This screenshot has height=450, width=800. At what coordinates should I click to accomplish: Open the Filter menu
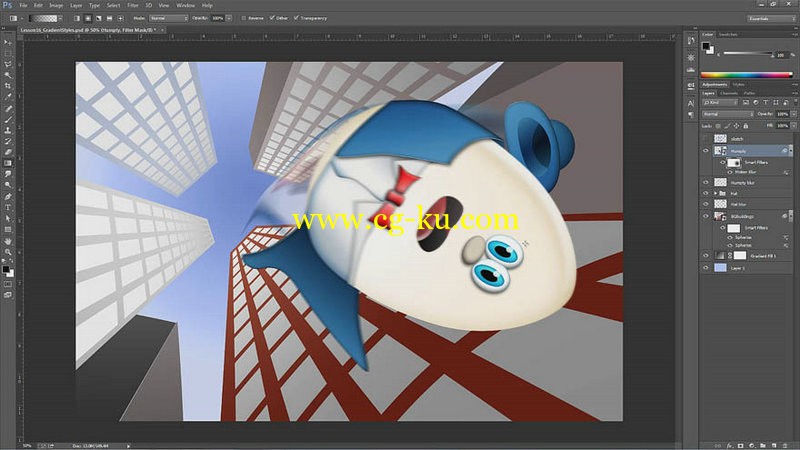coord(133,6)
